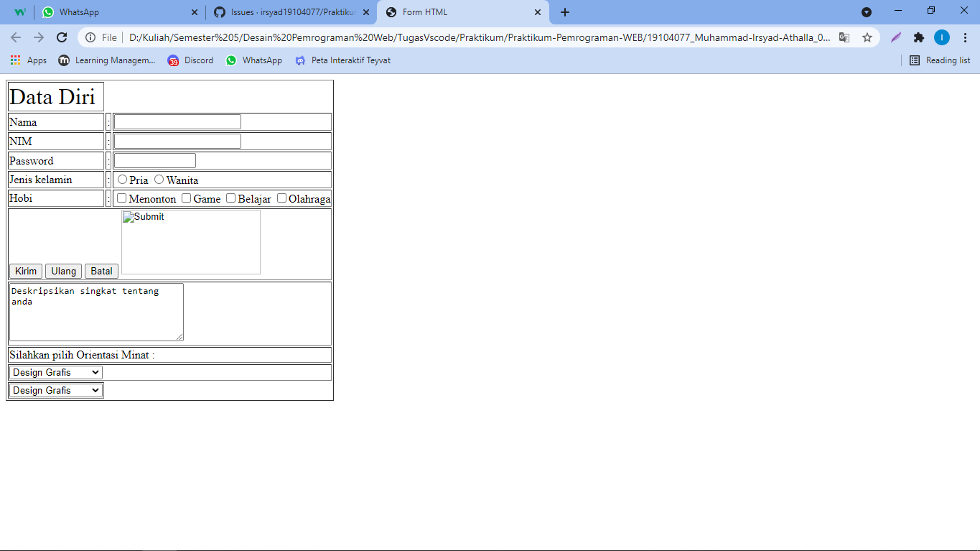Click the NIM text field
Viewport: 980px width, 551px height.
(x=177, y=142)
